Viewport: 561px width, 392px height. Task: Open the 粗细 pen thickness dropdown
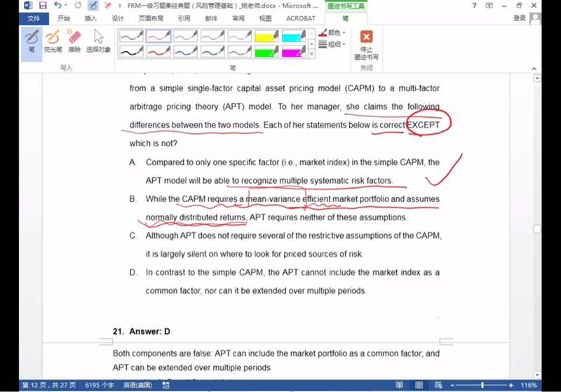[332, 44]
